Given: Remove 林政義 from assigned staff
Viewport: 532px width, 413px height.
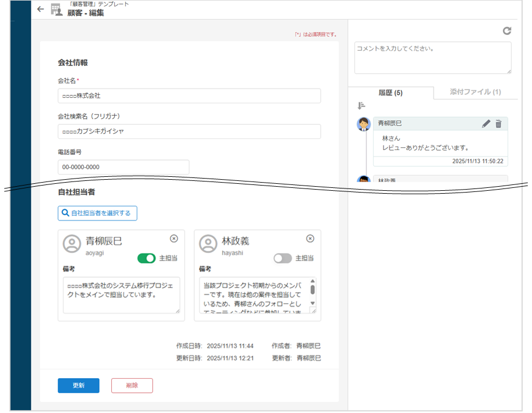Looking at the screenshot, I should tap(310, 238).
